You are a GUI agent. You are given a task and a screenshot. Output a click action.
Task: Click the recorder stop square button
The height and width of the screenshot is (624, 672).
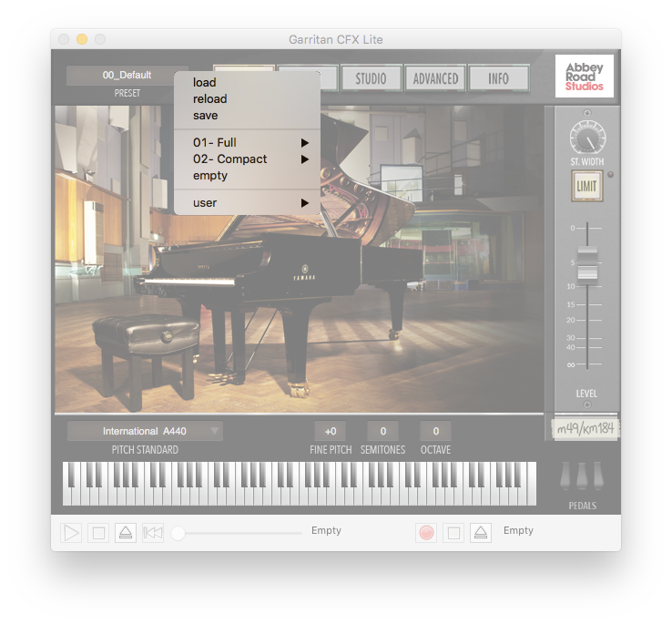(453, 533)
